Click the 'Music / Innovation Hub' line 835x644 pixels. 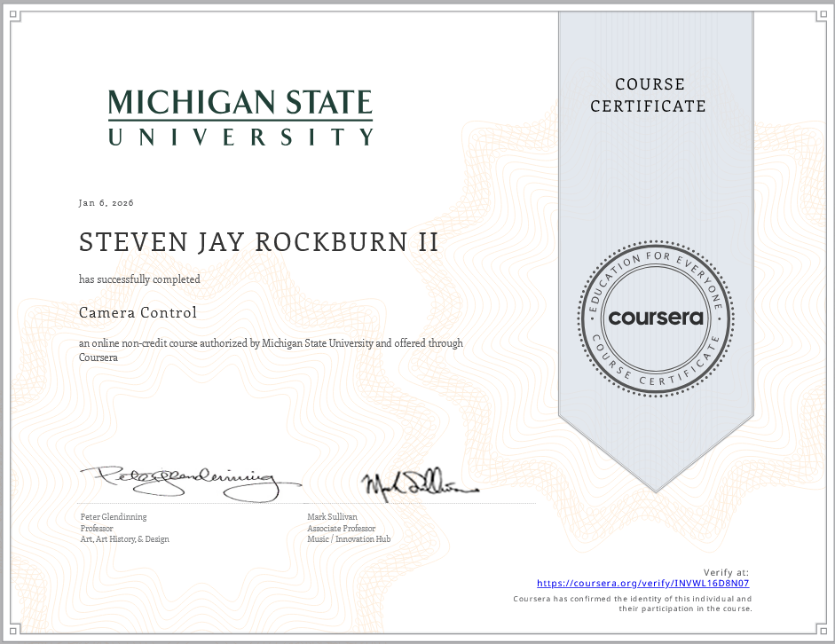click(x=349, y=539)
